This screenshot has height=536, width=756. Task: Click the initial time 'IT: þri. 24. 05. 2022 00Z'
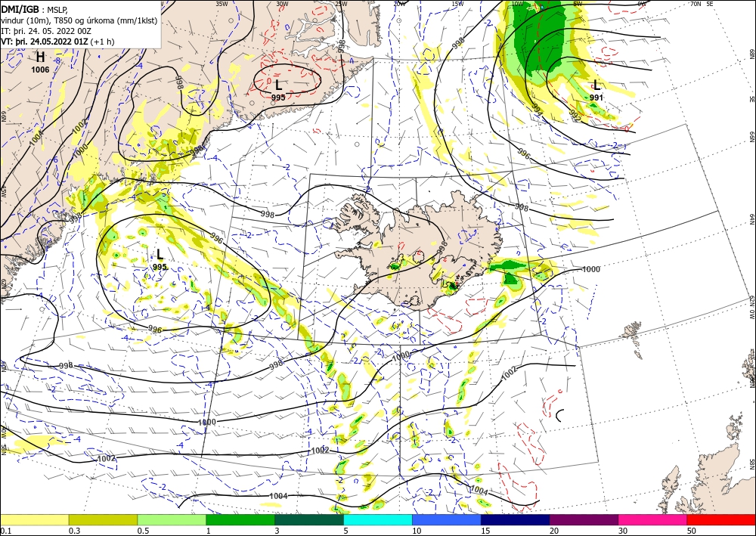pyautogui.click(x=46, y=31)
